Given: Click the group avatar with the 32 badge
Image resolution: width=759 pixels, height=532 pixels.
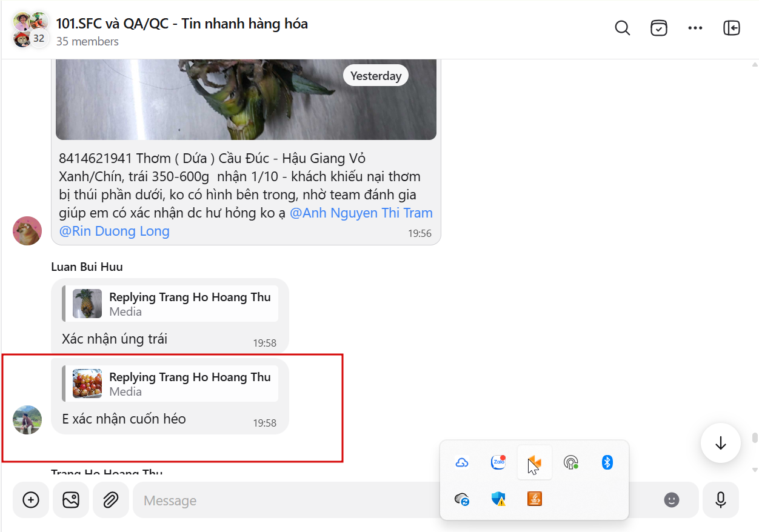Looking at the screenshot, I should [30, 29].
